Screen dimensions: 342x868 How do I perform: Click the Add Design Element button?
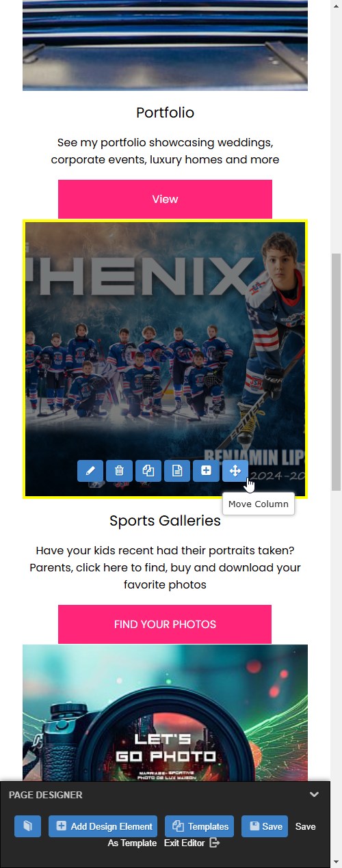[103, 826]
